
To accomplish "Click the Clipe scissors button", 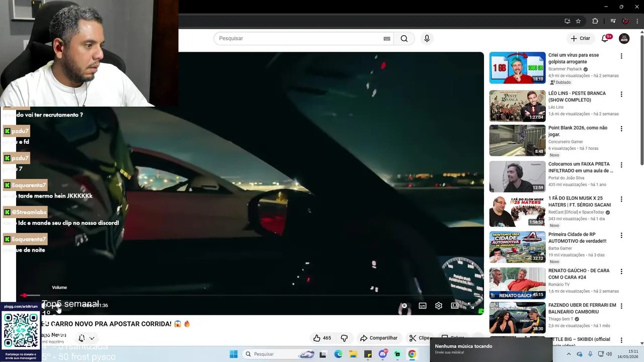I will 420,338.
